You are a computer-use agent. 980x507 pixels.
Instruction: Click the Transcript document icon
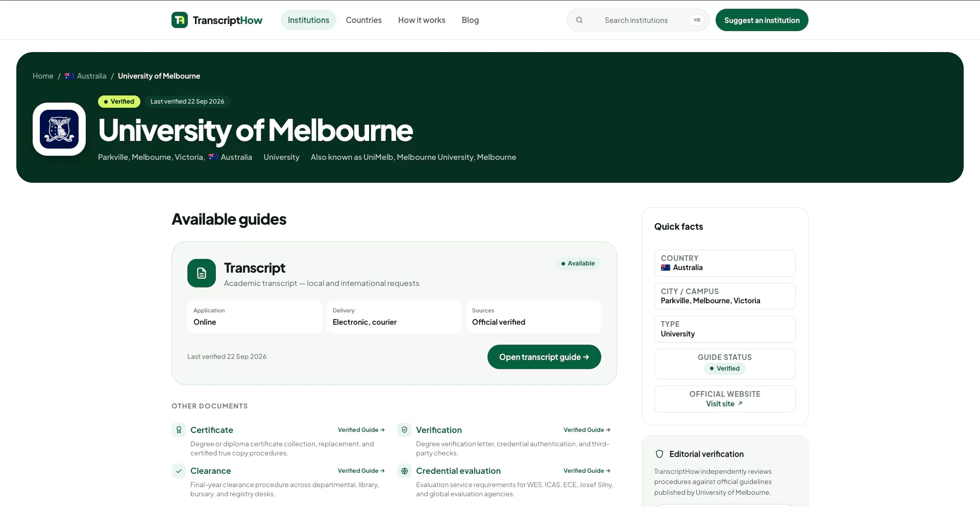coord(202,273)
